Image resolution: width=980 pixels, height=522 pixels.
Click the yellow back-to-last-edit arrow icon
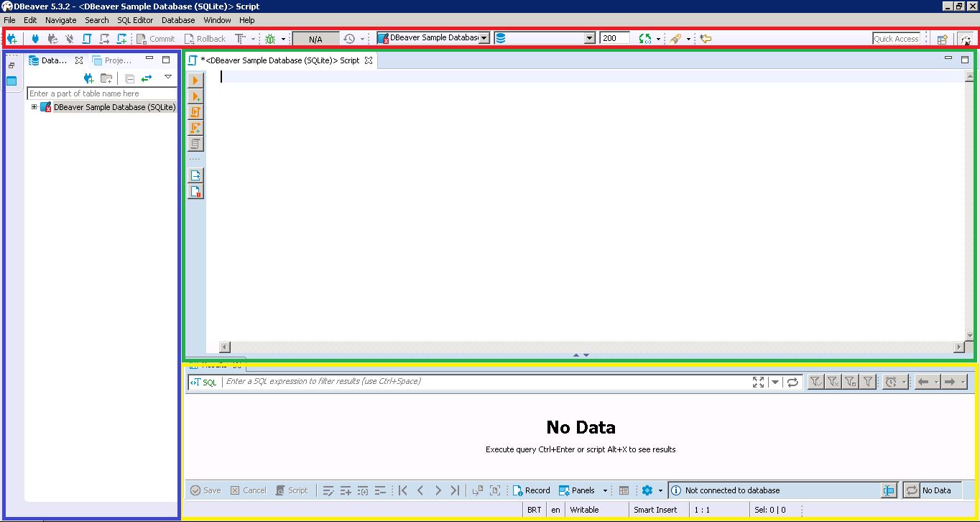point(706,39)
